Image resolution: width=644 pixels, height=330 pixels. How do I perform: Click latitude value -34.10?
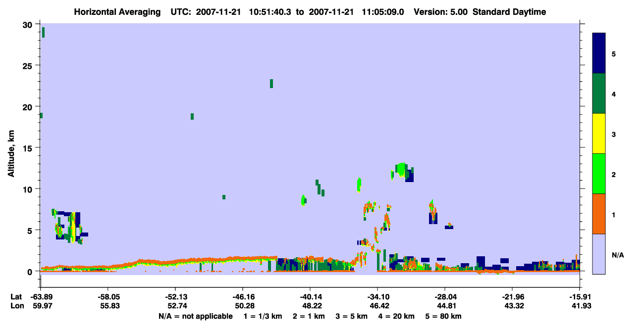pyautogui.click(x=377, y=297)
